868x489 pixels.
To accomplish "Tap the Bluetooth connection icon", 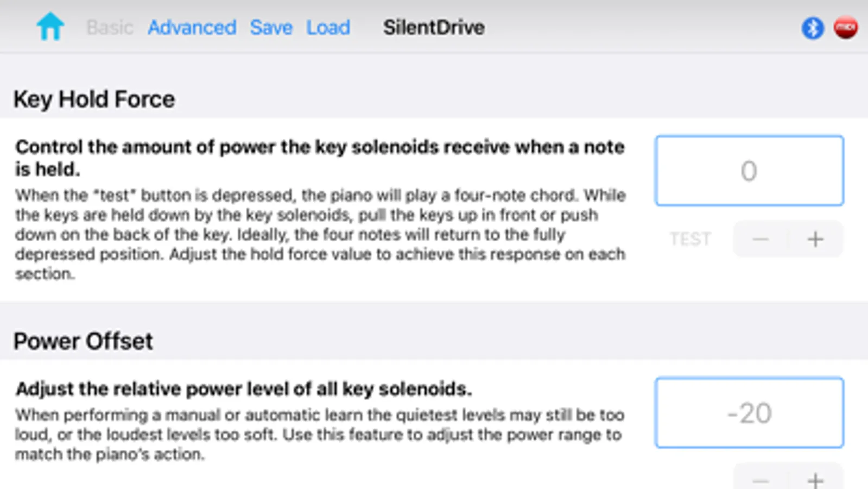I will click(x=812, y=28).
